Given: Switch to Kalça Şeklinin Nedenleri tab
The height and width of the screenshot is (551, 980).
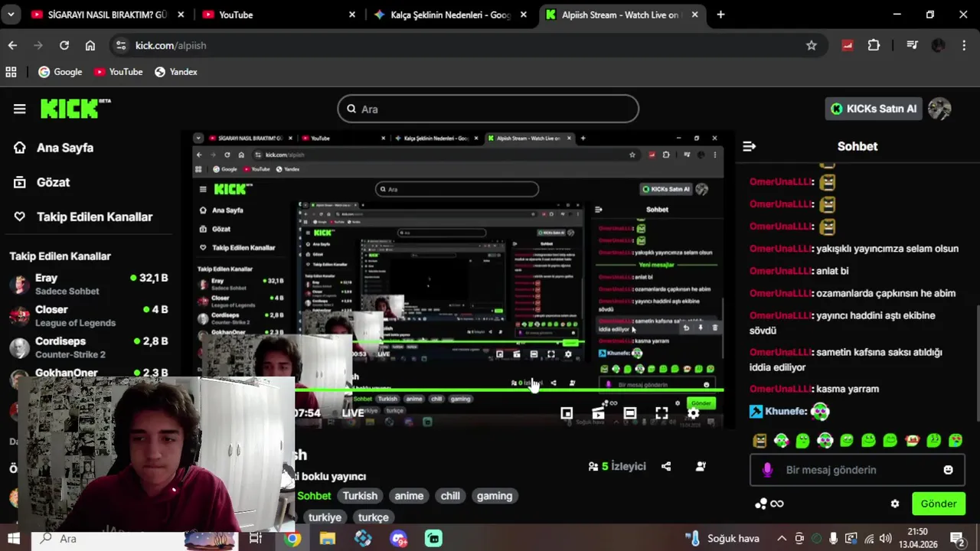Looking at the screenshot, I should tap(450, 15).
